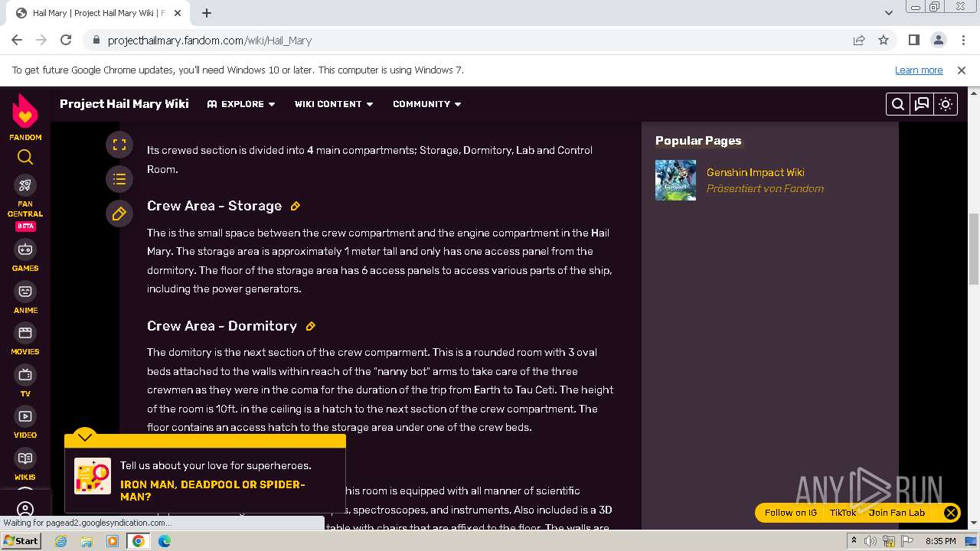Open Chrome side panel button
The width and height of the screenshot is (980, 551).
tap(914, 40)
